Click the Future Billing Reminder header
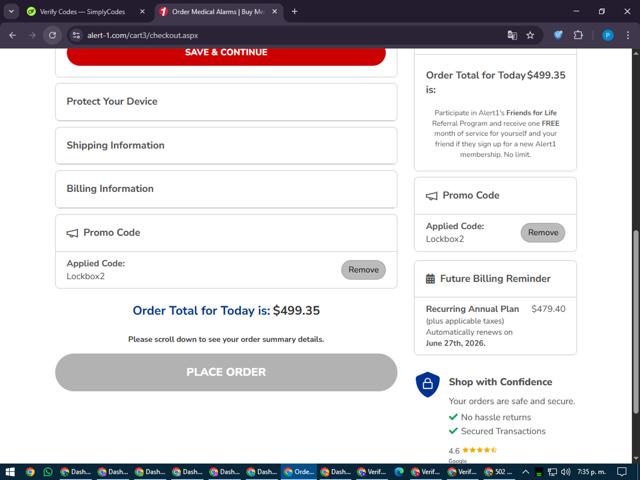Screen dimensions: 640x480 pyautogui.click(x=495, y=279)
